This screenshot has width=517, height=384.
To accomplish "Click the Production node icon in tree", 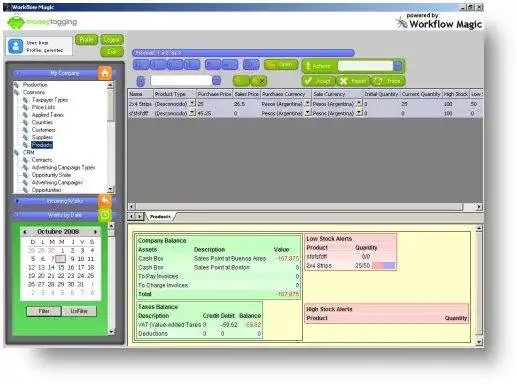I will pyautogui.click(x=17, y=85).
